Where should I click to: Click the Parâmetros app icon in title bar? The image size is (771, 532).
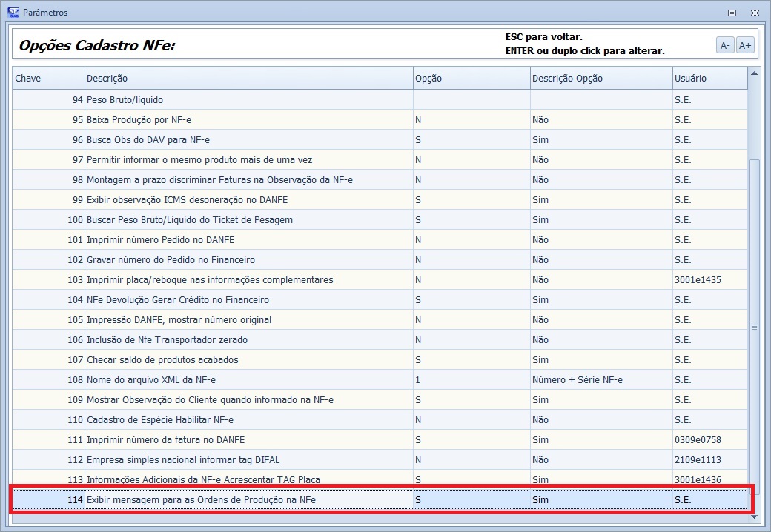(x=13, y=12)
